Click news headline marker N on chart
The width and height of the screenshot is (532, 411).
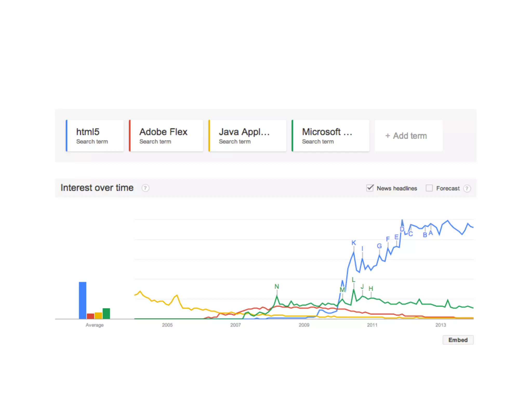tap(277, 287)
